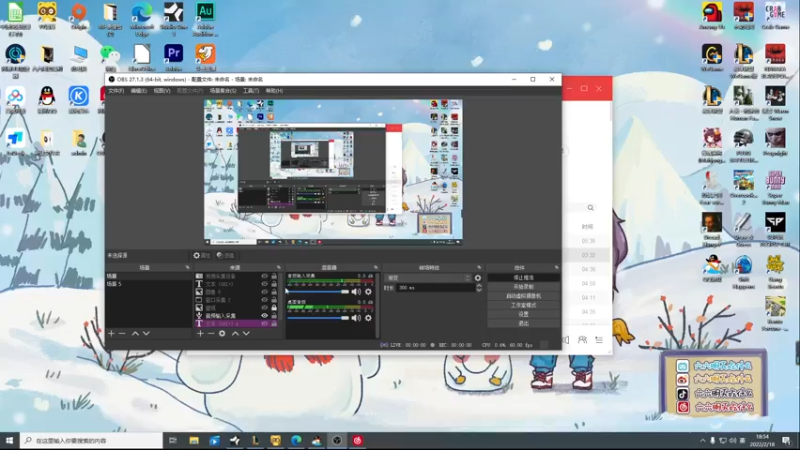
Task: Open the Help menu in OBS
Action: 274,91
